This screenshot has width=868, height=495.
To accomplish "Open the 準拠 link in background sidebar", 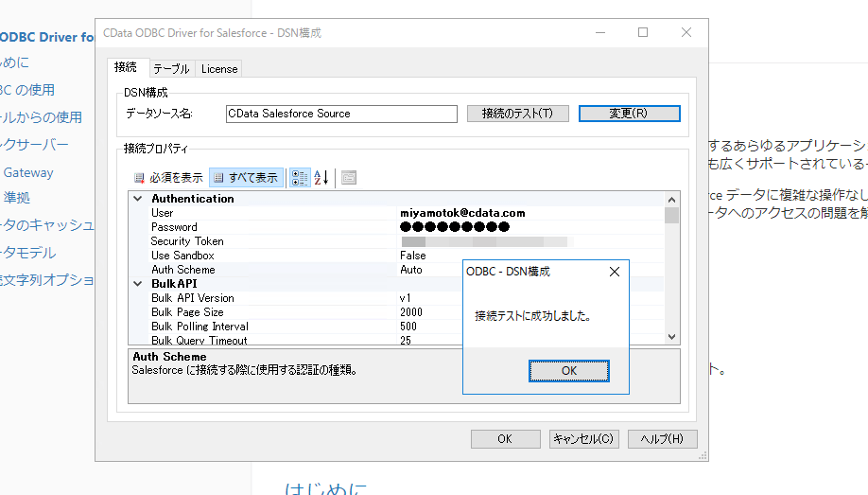I will pos(17,198).
